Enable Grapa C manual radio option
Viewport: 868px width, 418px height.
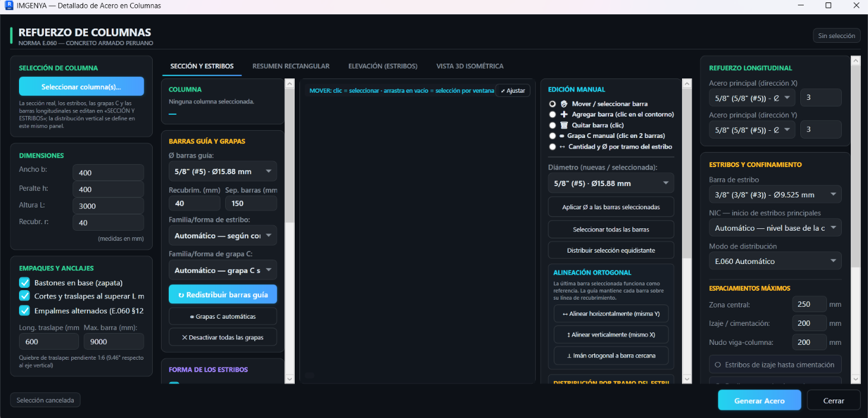(553, 136)
